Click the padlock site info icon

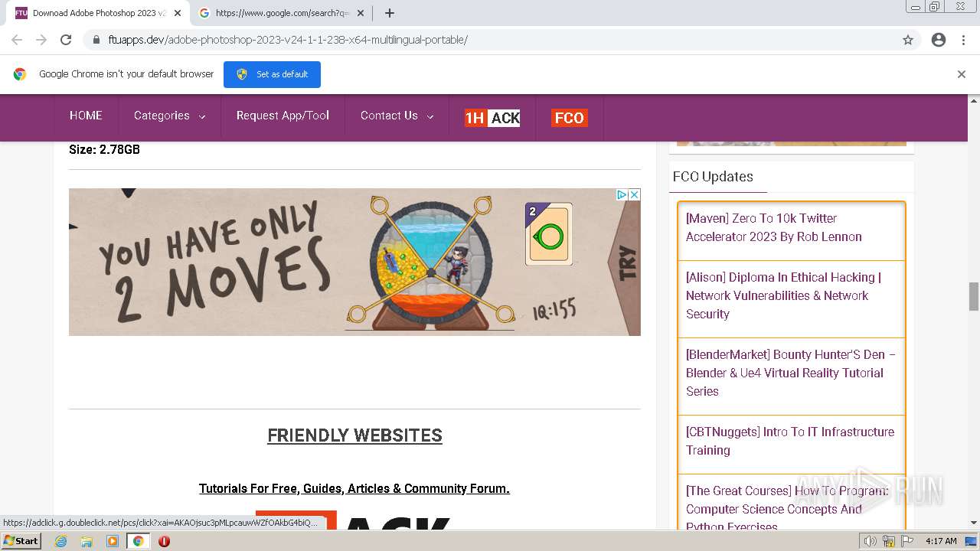tap(96, 40)
